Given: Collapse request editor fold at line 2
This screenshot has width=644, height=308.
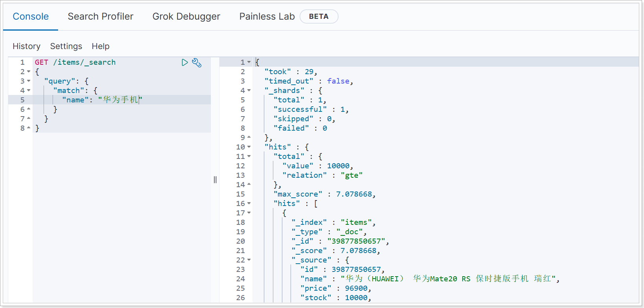Looking at the screenshot, I should tap(29, 72).
